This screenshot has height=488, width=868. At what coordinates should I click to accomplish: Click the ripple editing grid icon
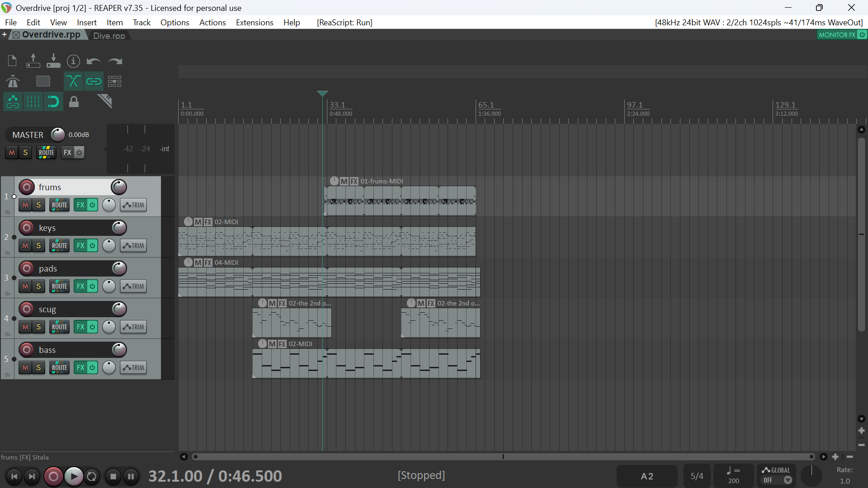114,81
